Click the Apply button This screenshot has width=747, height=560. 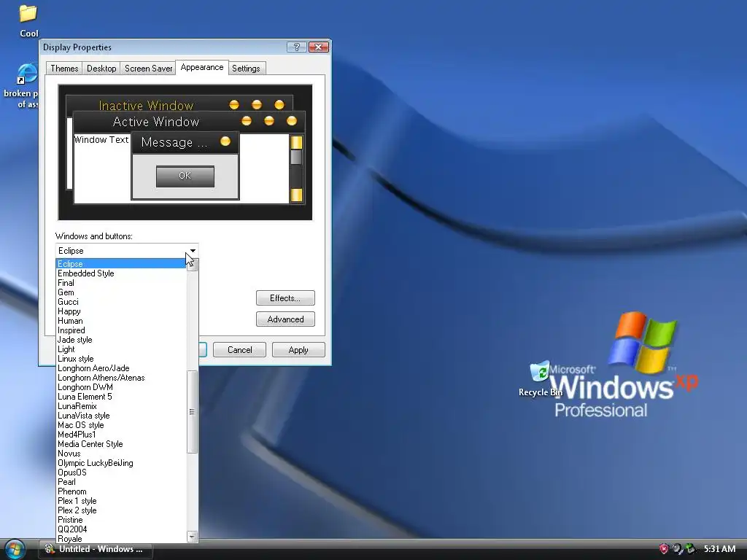click(298, 350)
